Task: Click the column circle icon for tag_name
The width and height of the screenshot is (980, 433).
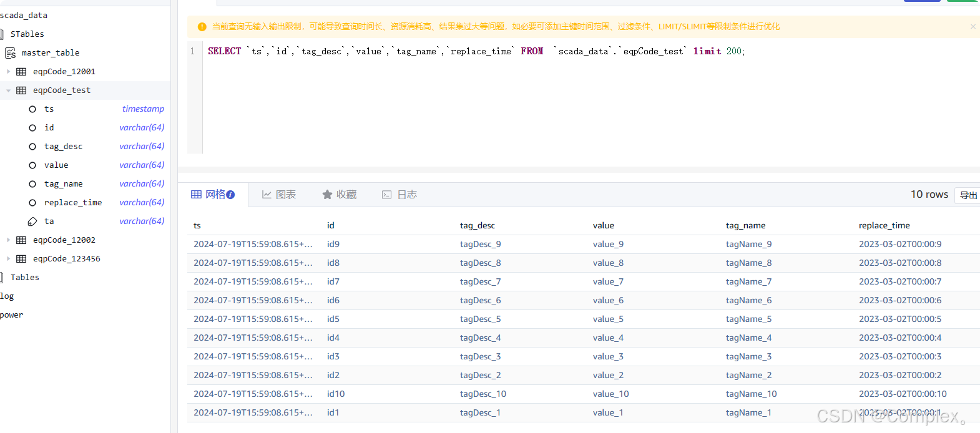Action: pyautogui.click(x=32, y=184)
